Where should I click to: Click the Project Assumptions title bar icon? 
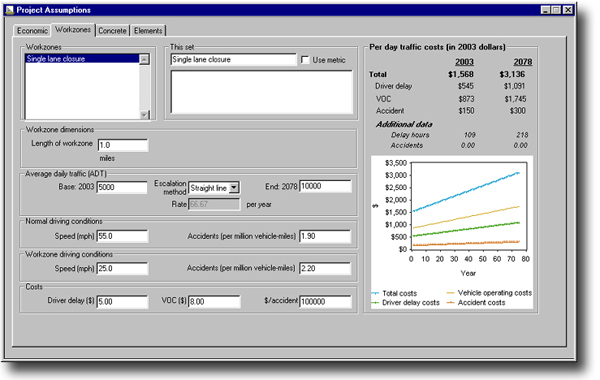tap(10, 10)
